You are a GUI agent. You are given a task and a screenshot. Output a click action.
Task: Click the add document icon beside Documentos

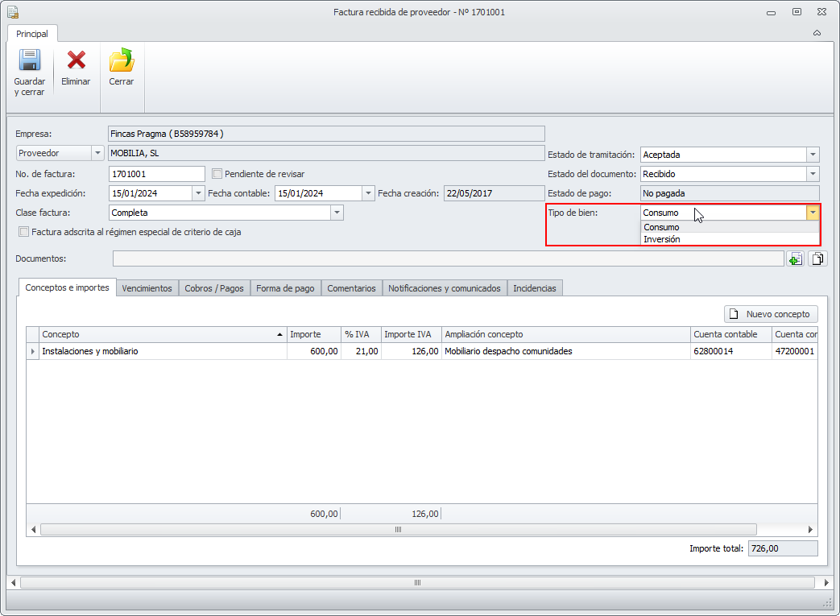click(x=796, y=258)
